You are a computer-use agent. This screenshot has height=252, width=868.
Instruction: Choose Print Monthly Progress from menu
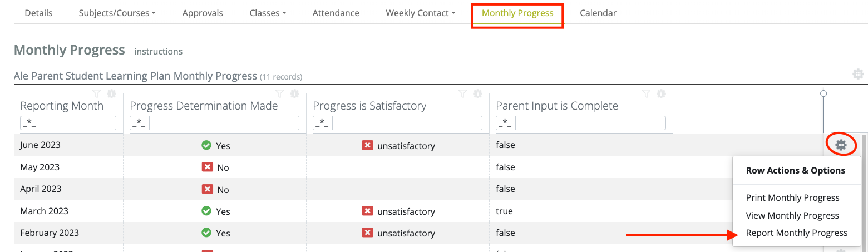point(792,198)
